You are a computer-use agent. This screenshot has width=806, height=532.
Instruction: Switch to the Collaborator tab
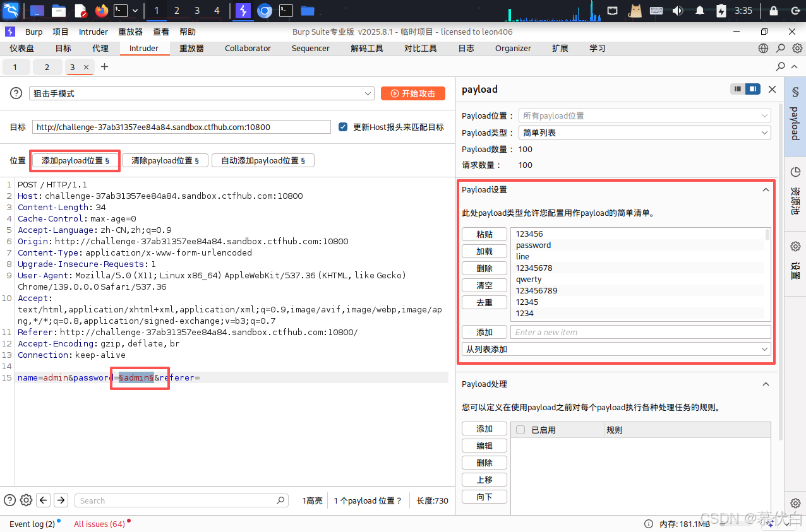[248, 48]
